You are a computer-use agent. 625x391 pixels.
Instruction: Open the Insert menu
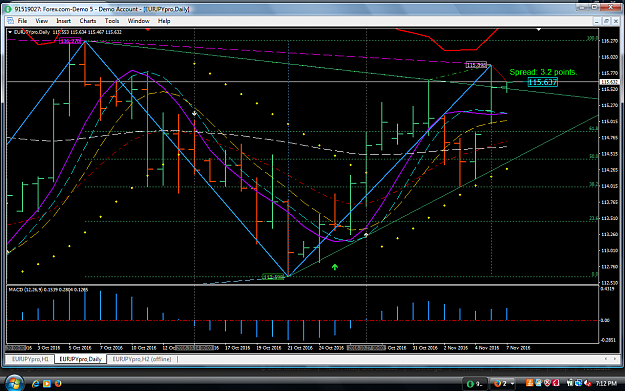click(x=63, y=21)
